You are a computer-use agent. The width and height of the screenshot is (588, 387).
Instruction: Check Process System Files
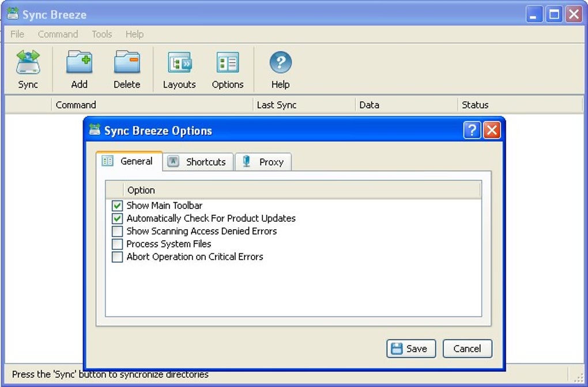117,244
